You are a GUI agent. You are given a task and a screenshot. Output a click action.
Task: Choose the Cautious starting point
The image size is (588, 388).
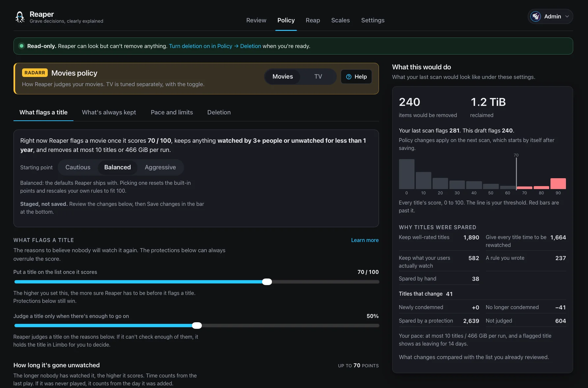point(78,167)
